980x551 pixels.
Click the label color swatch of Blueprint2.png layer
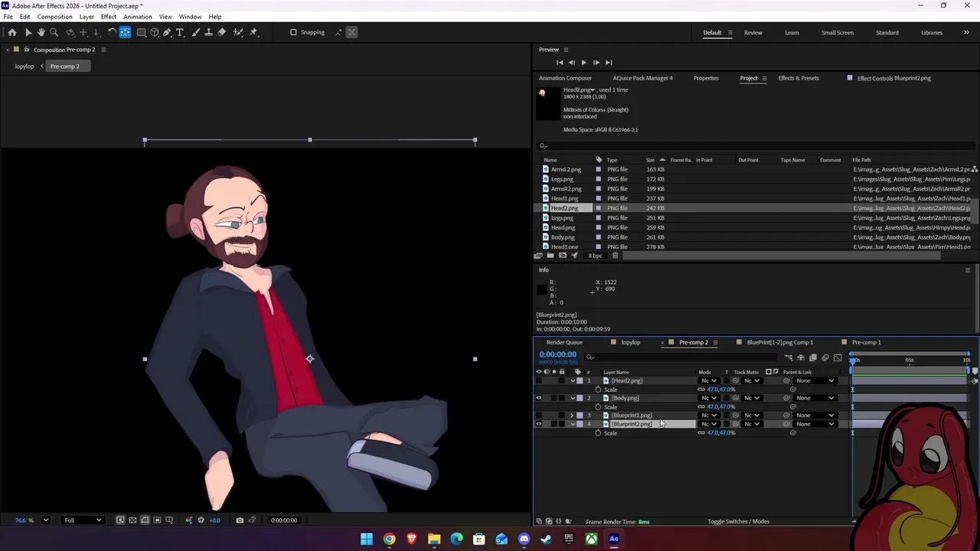click(580, 424)
